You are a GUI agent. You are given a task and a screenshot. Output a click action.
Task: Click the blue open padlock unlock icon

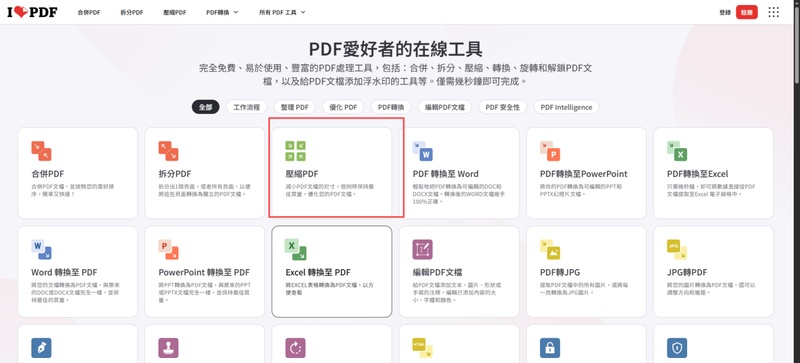pos(550,348)
